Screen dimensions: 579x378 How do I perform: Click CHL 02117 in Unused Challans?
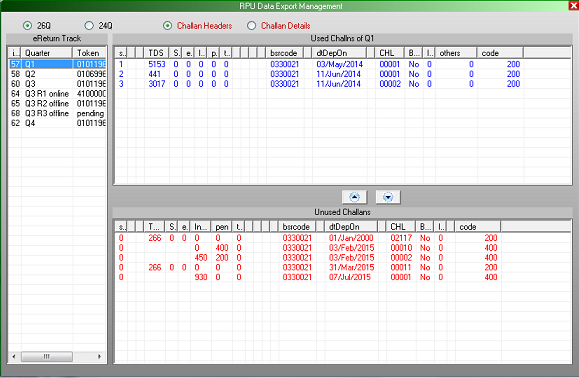[x=401, y=238]
